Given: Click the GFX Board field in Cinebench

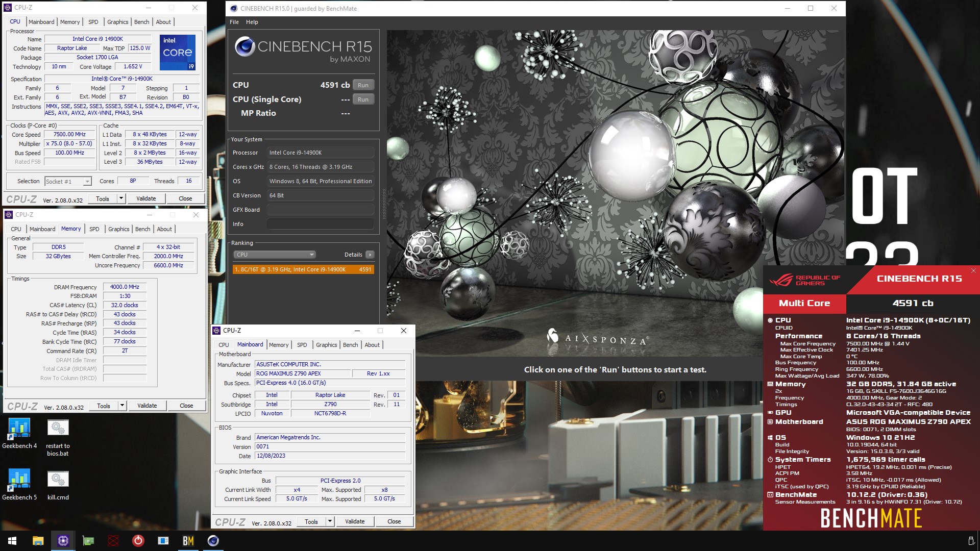Looking at the screenshot, I should click(x=321, y=210).
